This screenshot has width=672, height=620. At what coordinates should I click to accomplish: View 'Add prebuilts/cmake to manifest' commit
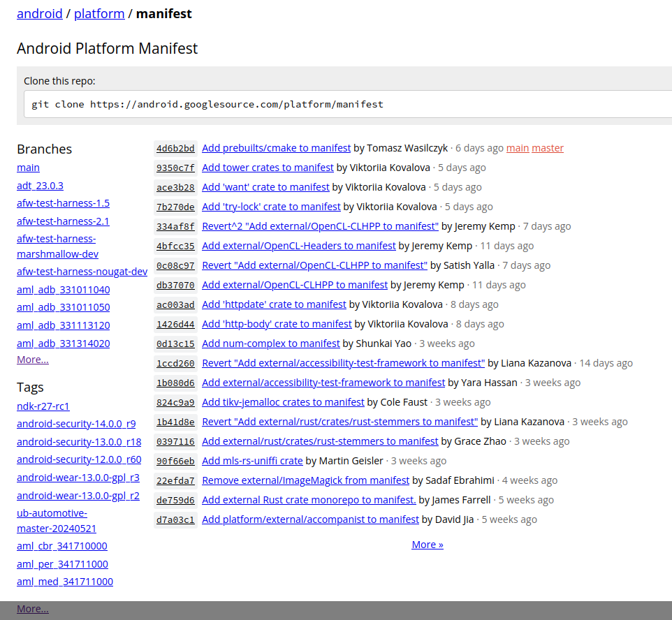coord(276,148)
